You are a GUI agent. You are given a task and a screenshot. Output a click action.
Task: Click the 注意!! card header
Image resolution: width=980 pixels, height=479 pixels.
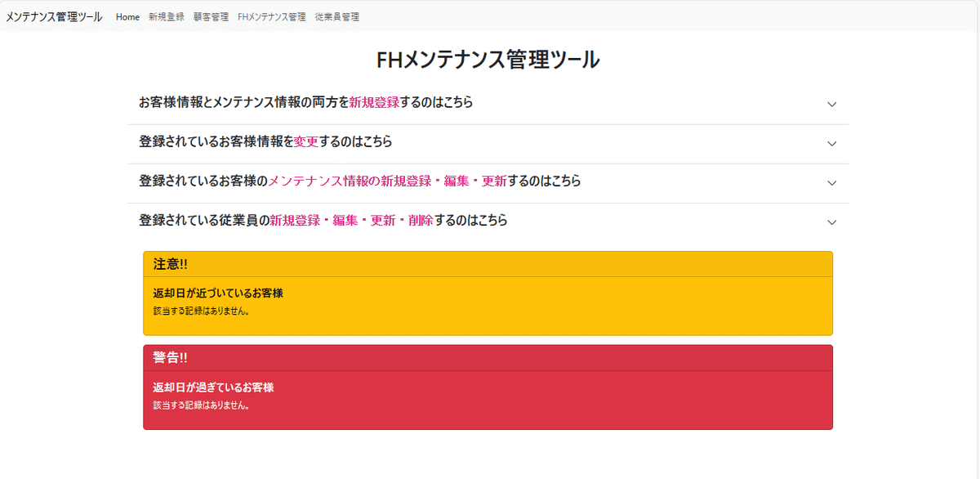[x=488, y=264]
